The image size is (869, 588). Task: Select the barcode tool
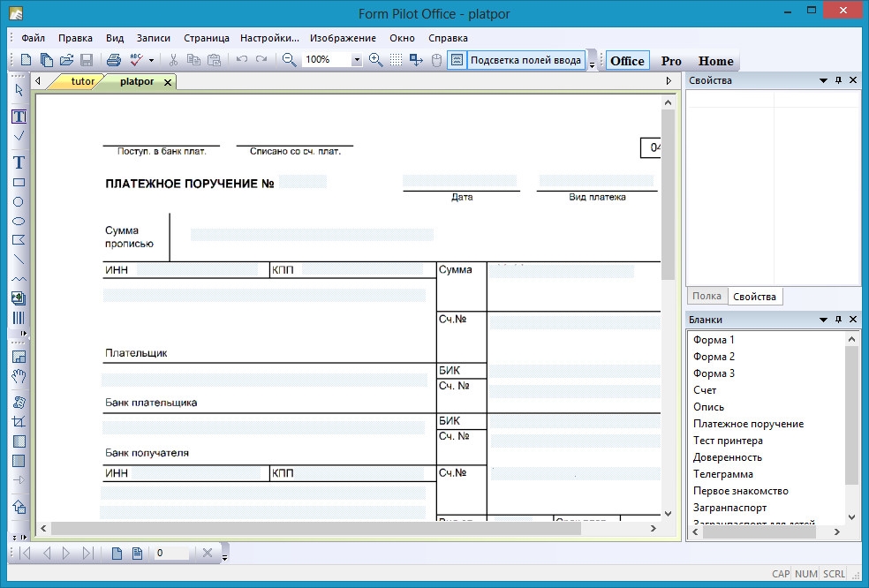click(x=19, y=318)
